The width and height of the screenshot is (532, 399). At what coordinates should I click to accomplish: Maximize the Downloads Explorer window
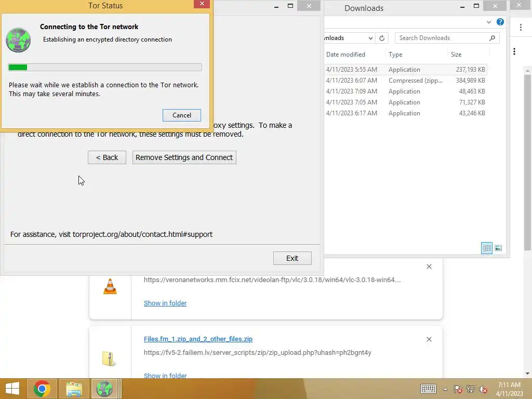[x=476, y=6]
